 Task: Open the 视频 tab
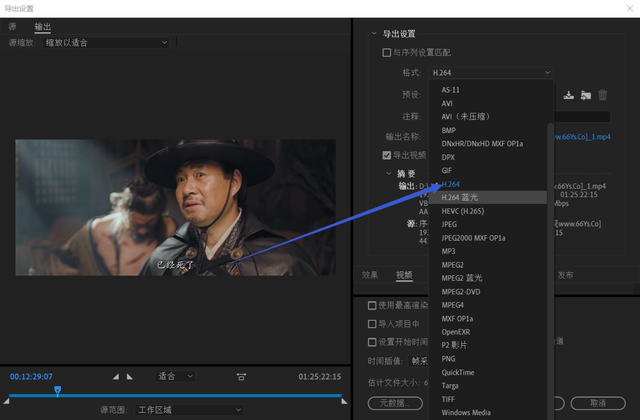404,275
